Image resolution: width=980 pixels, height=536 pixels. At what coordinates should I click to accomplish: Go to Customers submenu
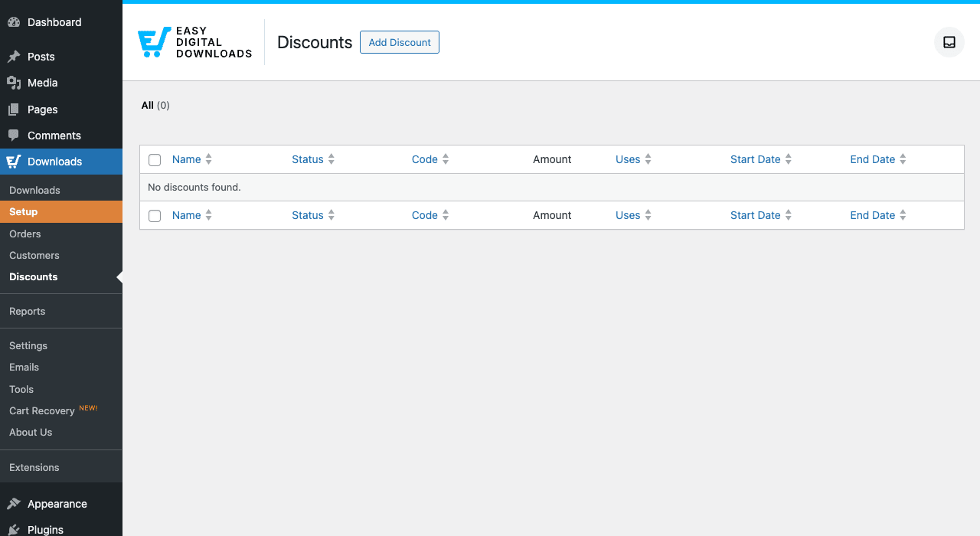tap(61, 255)
